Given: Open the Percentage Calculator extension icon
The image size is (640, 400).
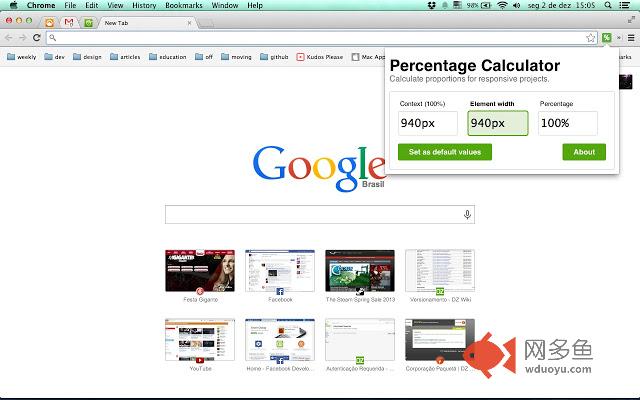Looking at the screenshot, I should (x=607, y=38).
